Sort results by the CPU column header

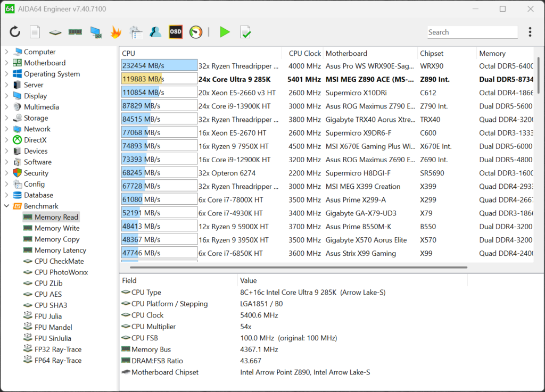(201, 53)
